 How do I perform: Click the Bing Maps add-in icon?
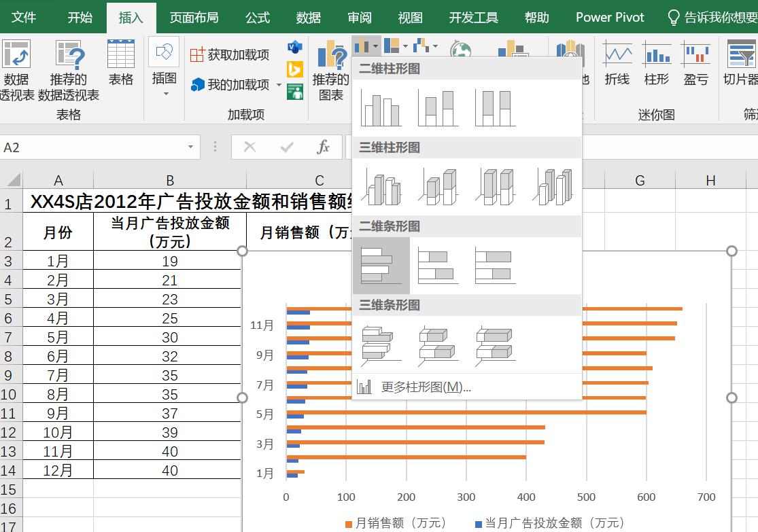[x=295, y=69]
